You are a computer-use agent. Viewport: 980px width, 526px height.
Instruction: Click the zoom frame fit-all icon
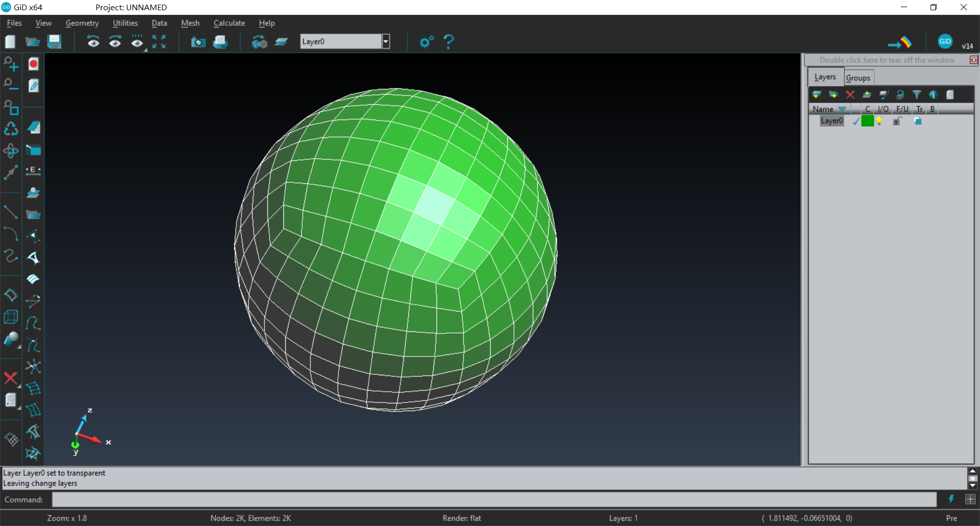pyautogui.click(x=159, y=42)
